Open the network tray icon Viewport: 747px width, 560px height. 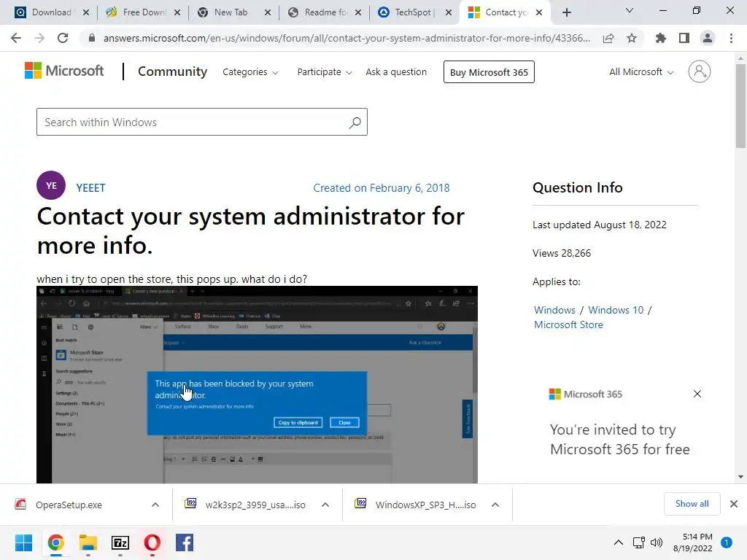pyautogui.click(x=639, y=542)
